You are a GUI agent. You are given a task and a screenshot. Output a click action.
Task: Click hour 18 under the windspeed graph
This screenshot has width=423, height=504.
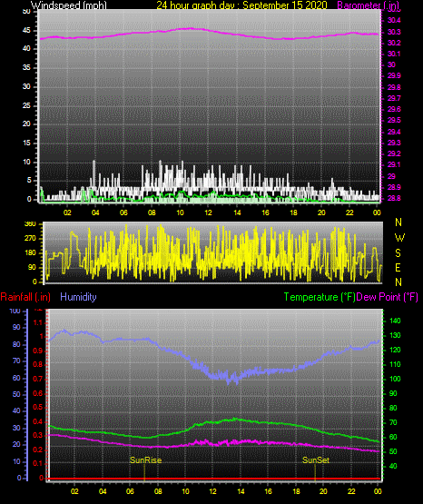coord(293,212)
